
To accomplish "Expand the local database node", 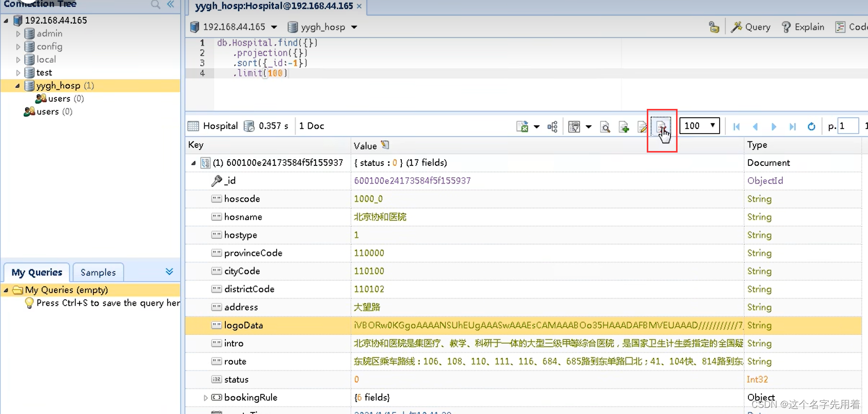I will pos(18,60).
